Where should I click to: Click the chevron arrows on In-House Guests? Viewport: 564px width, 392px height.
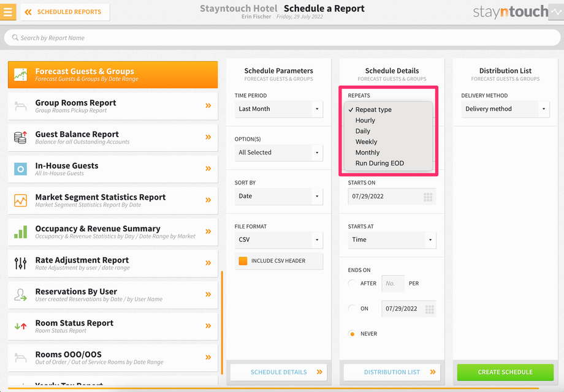(208, 168)
